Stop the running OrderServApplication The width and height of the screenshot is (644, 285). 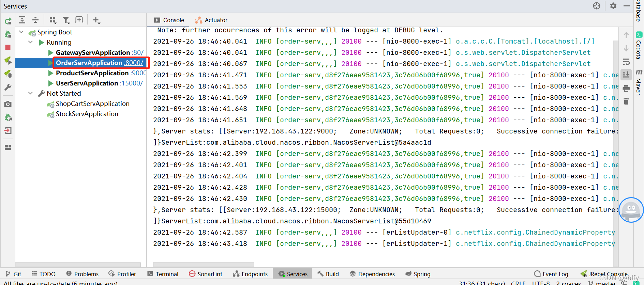coord(8,47)
